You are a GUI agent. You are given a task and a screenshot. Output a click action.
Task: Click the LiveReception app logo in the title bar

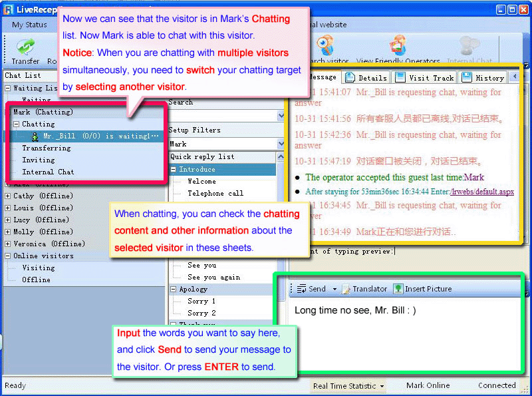point(8,9)
